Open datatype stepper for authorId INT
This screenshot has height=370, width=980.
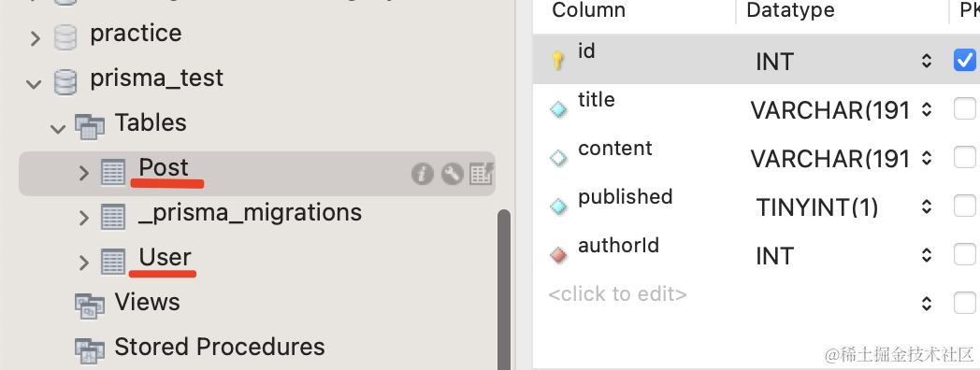tap(927, 256)
